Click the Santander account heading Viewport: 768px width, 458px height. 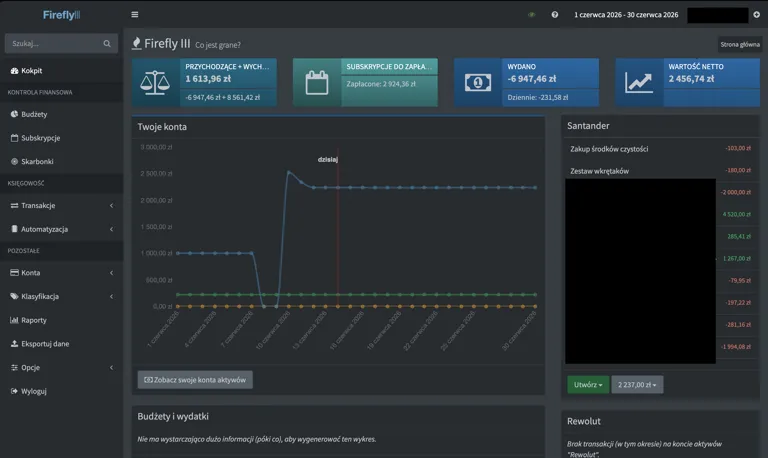point(588,126)
